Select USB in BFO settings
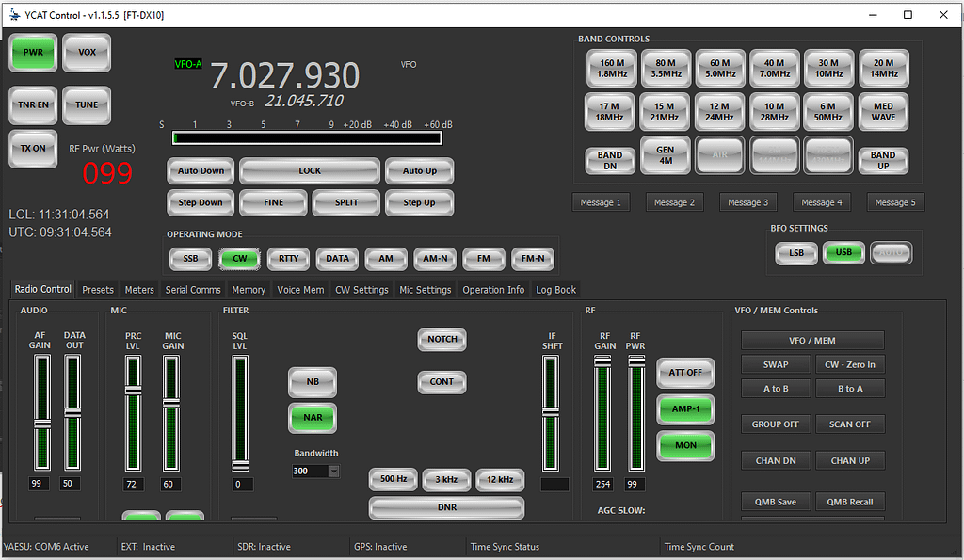Screen dimensions: 964x560 843,252
